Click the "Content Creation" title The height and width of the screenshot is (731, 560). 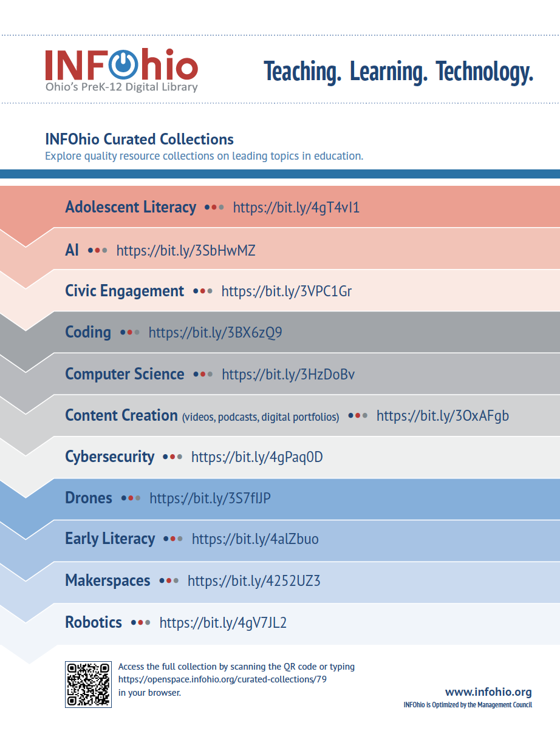click(x=121, y=415)
